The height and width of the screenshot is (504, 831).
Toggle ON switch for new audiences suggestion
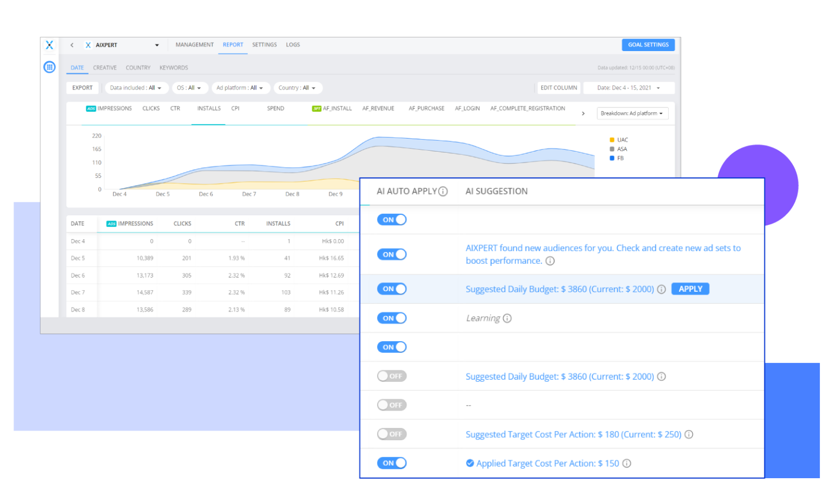coord(392,254)
